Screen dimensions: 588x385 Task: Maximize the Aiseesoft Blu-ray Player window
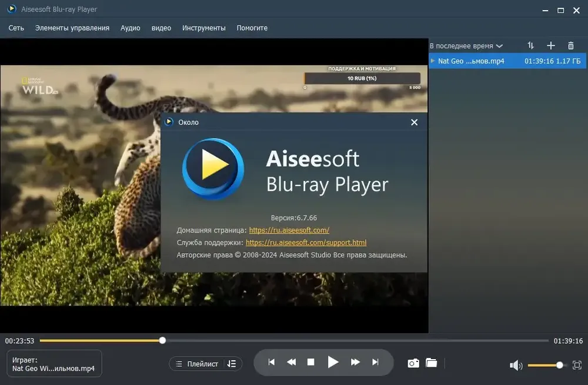560,11
